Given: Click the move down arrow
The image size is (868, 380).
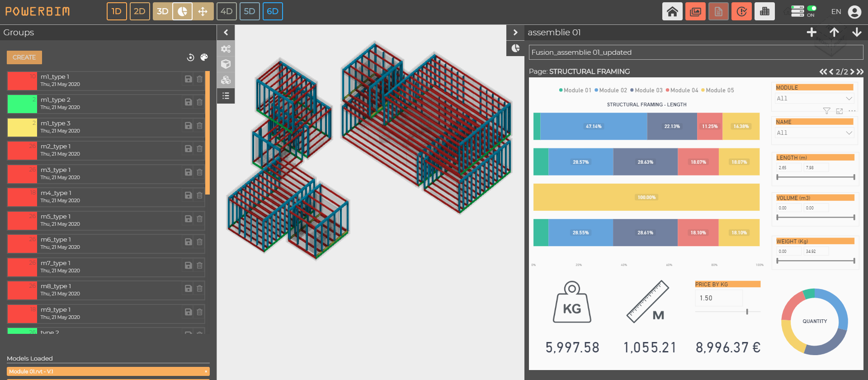Looking at the screenshot, I should (857, 32).
